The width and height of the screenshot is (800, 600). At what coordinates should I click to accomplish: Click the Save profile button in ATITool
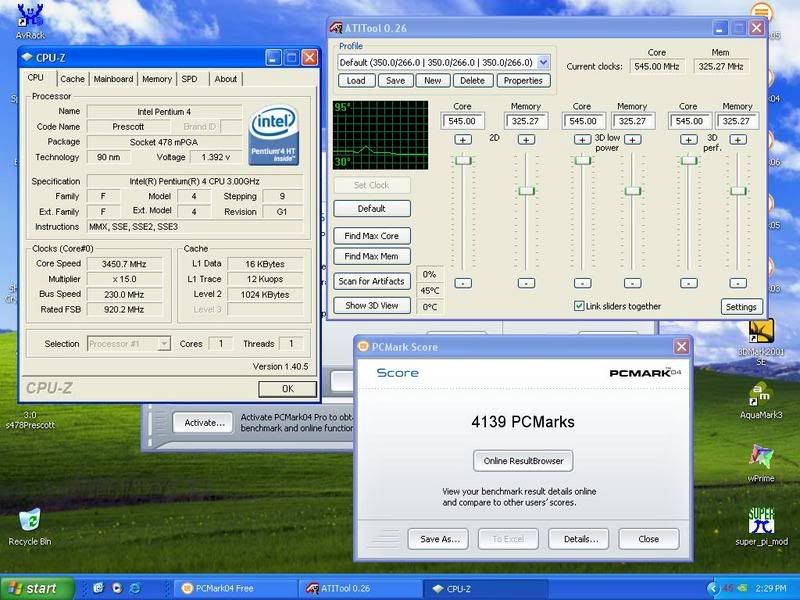pos(395,81)
